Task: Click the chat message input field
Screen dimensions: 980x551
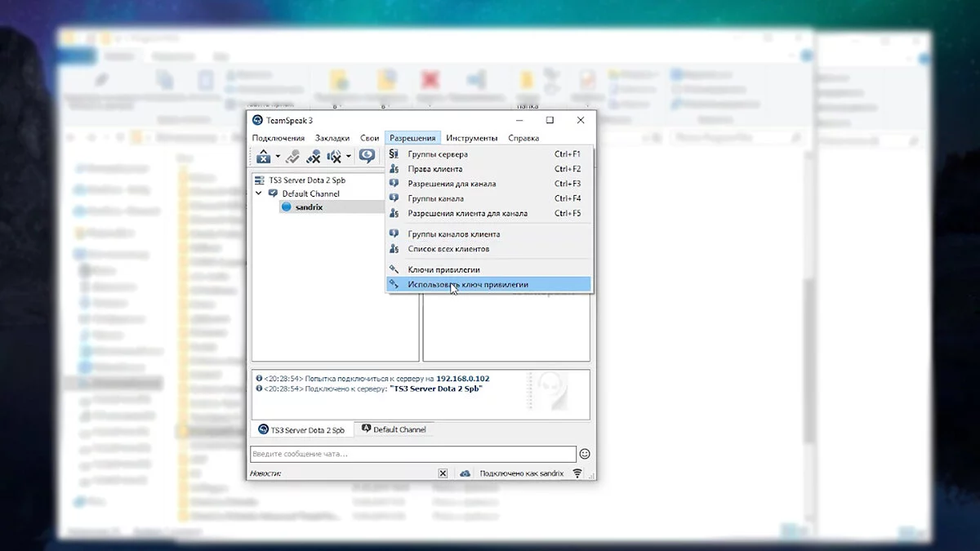Action: 412,454
